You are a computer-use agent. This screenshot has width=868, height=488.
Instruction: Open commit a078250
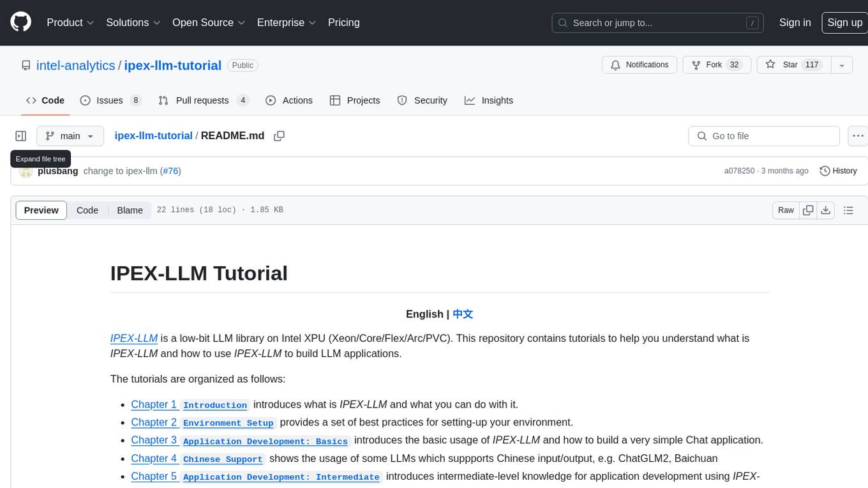739,171
